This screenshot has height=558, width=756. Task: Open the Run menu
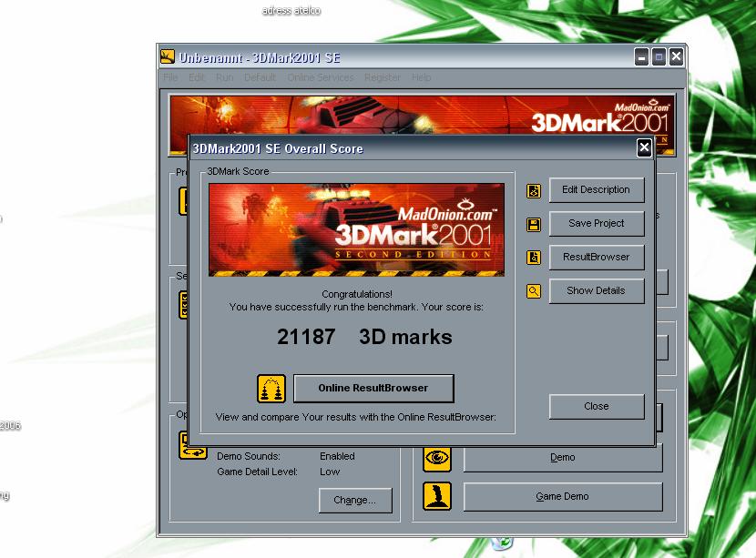pos(225,77)
